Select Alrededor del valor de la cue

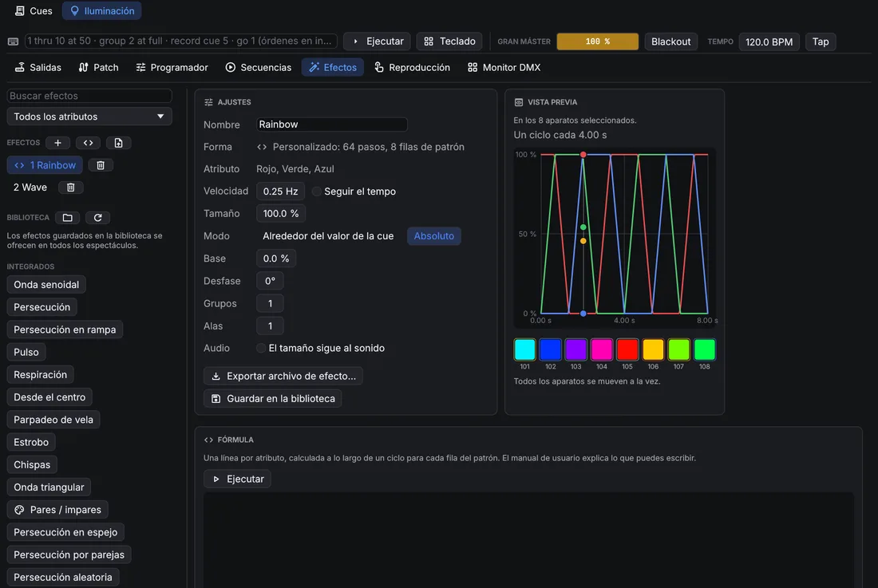[x=328, y=236]
